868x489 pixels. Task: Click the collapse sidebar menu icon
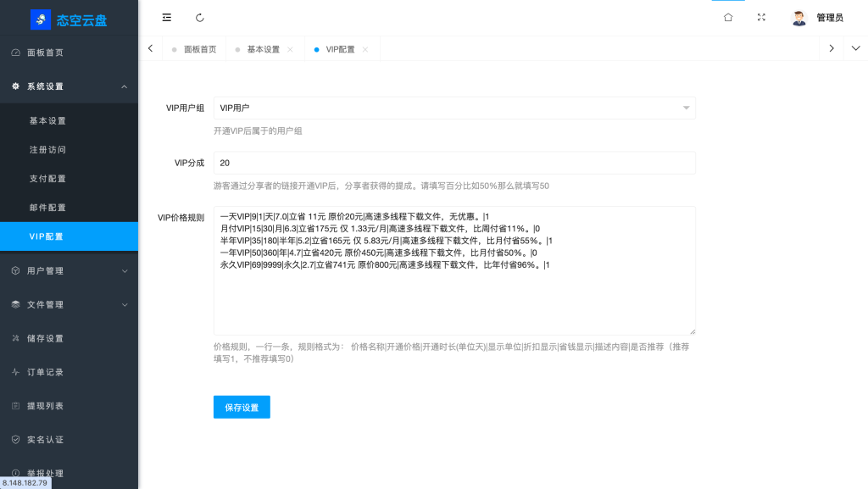click(x=166, y=17)
